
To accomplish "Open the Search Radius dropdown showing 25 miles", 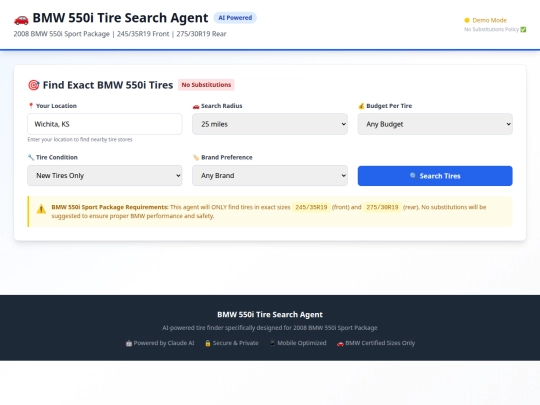I will (270, 124).
